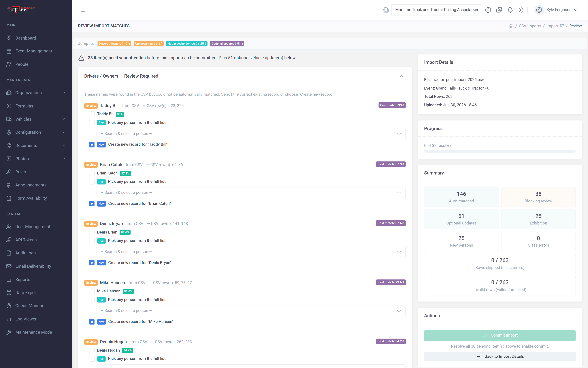
Task: Click the Data Export database icon
Action: 9,293
